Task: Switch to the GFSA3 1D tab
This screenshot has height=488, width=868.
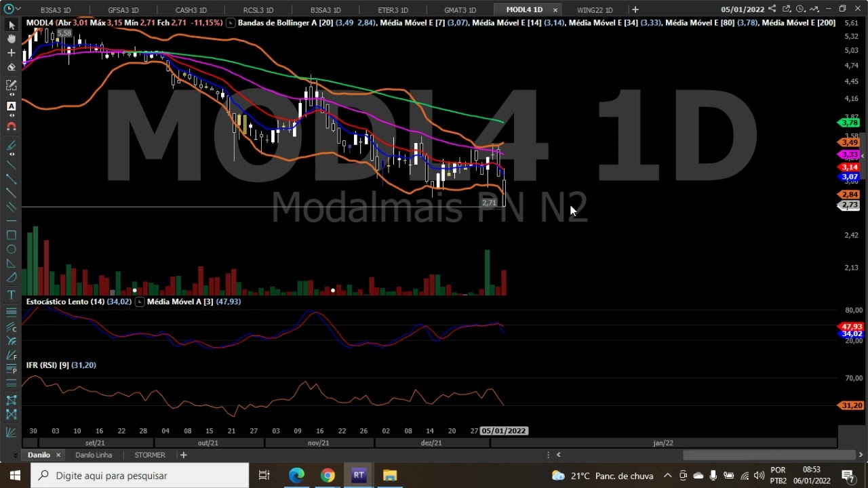Action: [x=123, y=10]
